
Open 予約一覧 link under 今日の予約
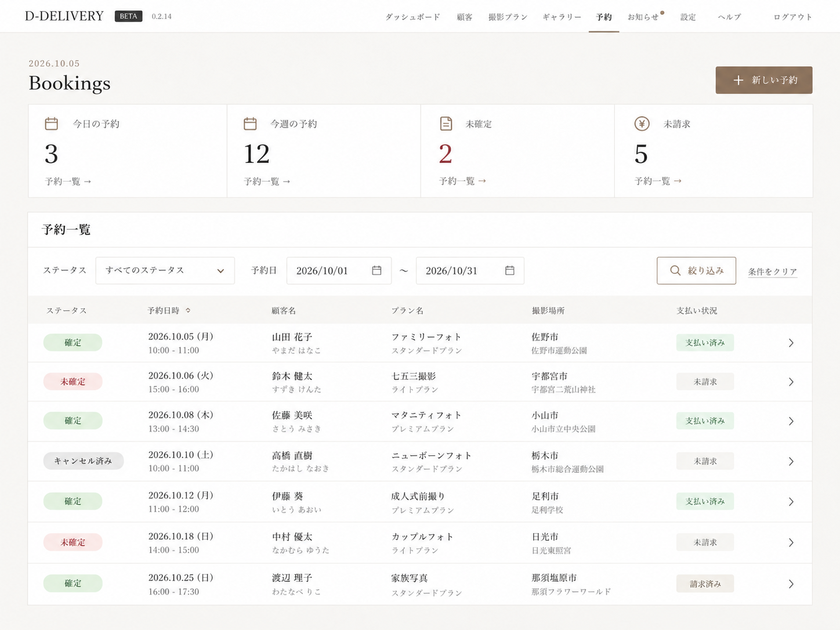click(68, 182)
